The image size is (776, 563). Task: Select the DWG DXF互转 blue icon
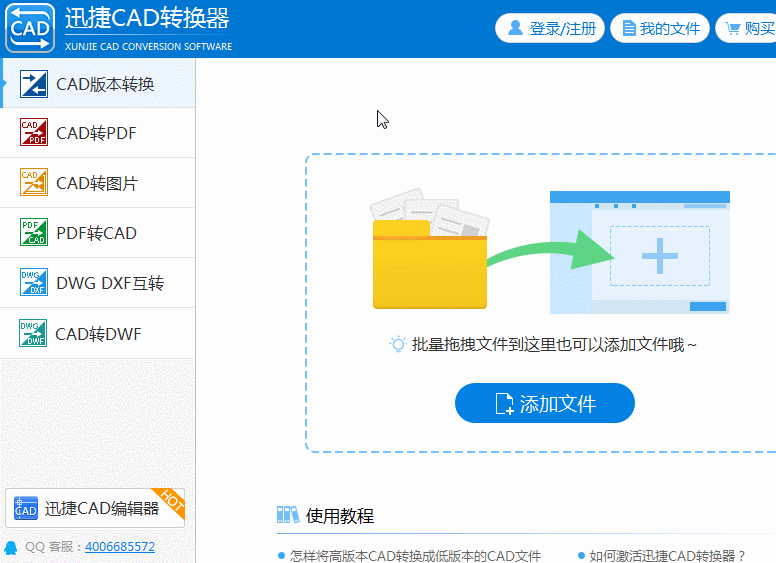pos(34,282)
